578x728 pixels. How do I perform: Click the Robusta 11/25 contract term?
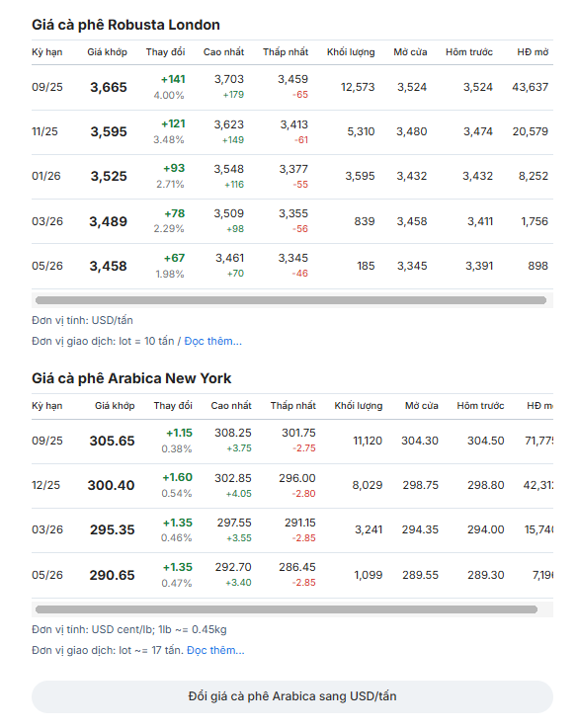pos(44,131)
